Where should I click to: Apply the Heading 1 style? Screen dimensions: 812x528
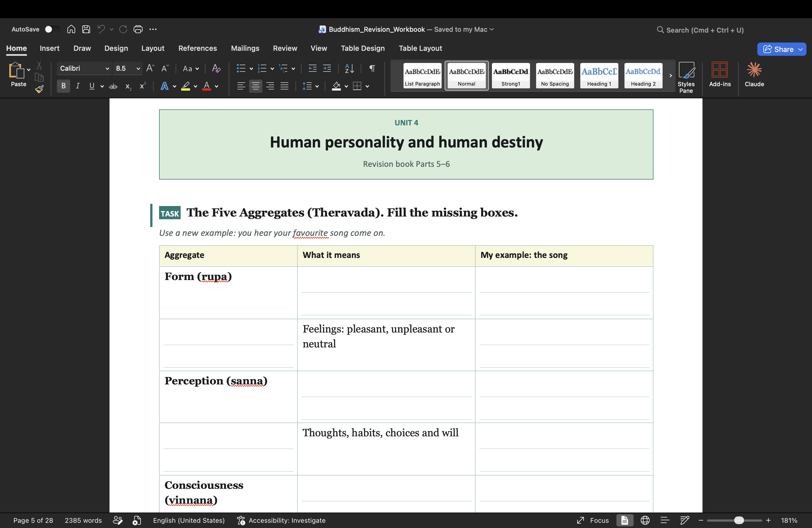click(x=599, y=76)
